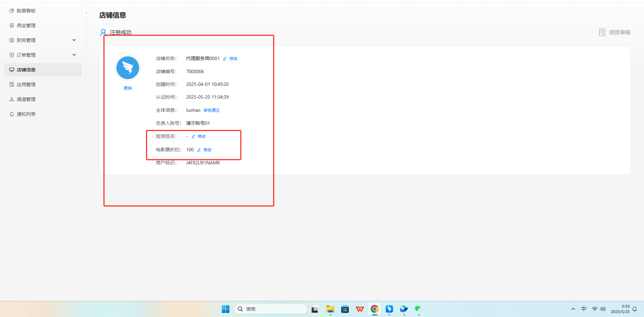644x317 pixels.
Task: Expand the 订单管理 submenu chevron
Action: [74, 55]
